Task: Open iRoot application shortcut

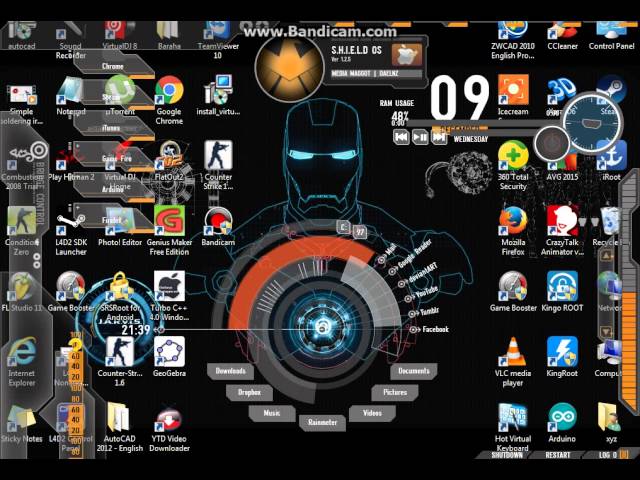Action: click(611, 156)
